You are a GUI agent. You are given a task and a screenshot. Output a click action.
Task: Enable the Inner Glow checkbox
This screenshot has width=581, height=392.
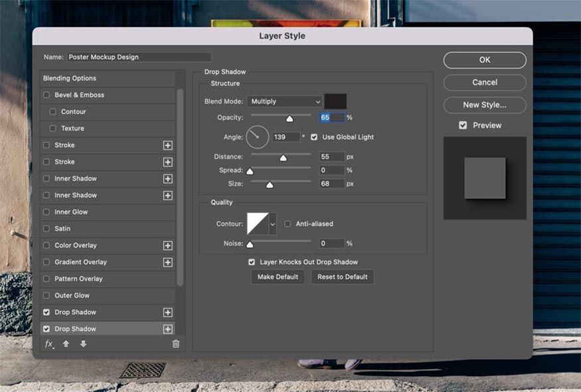tap(46, 212)
